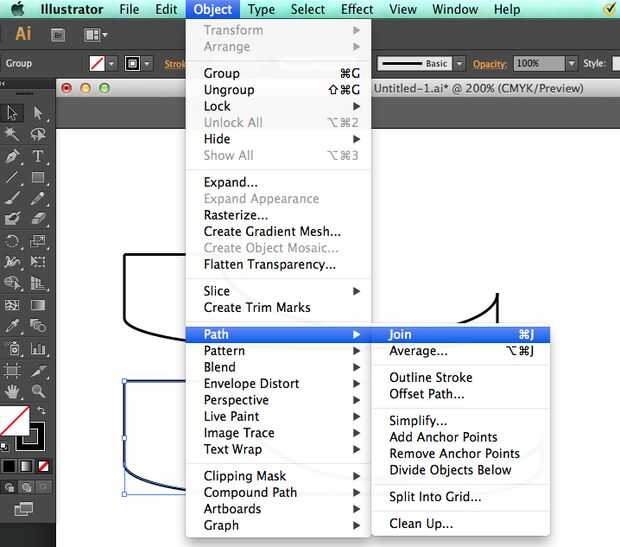Choose Split Into Grid...

(461, 497)
